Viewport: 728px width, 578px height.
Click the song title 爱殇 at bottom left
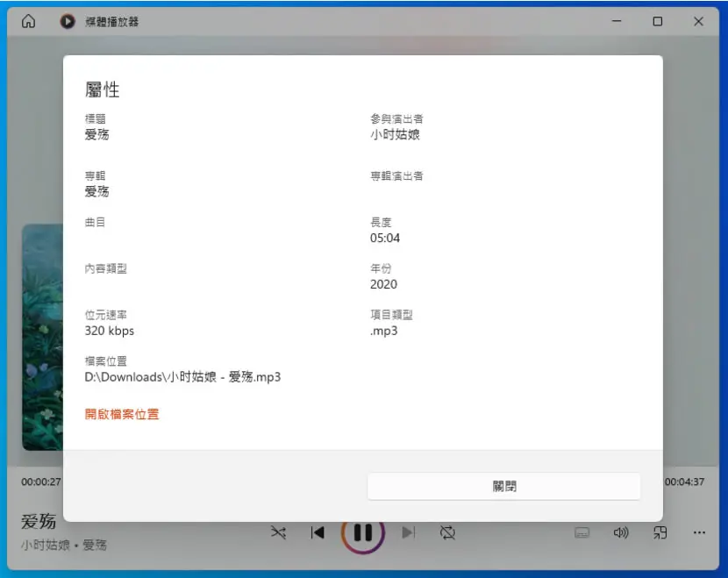39,521
